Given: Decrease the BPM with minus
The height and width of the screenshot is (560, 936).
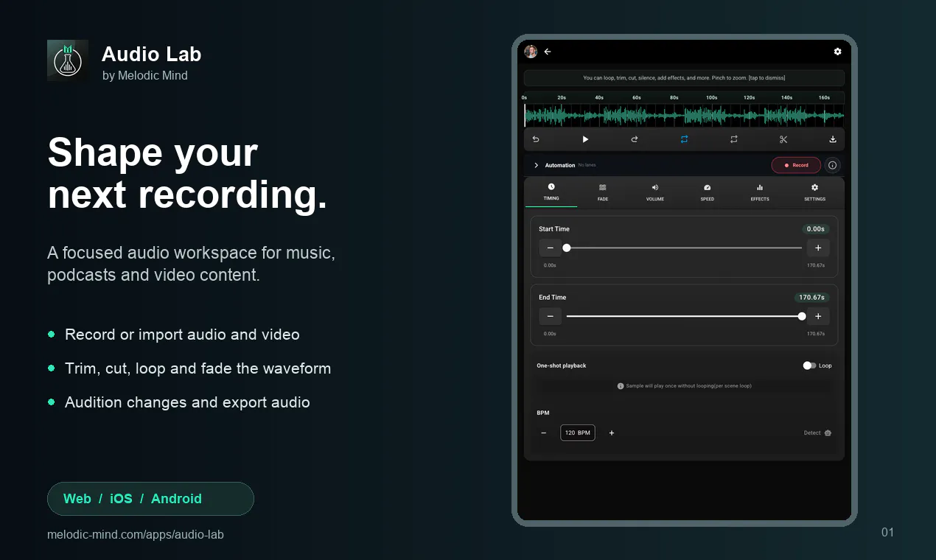Looking at the screenshot, I should (544, 433).
